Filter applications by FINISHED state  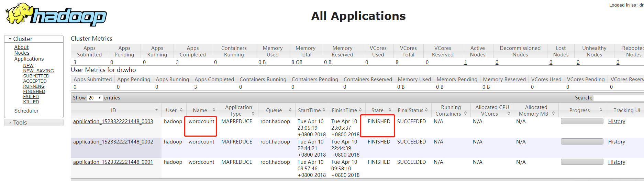(34, 92)
